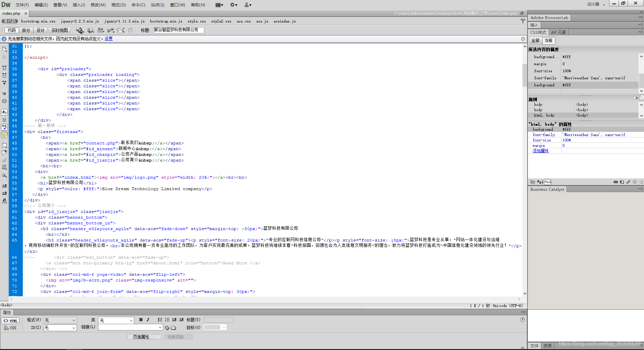This screenshot has width=644, height=350.
Task: Show All mode in CSS Styles panel
Action: [536, 40]
